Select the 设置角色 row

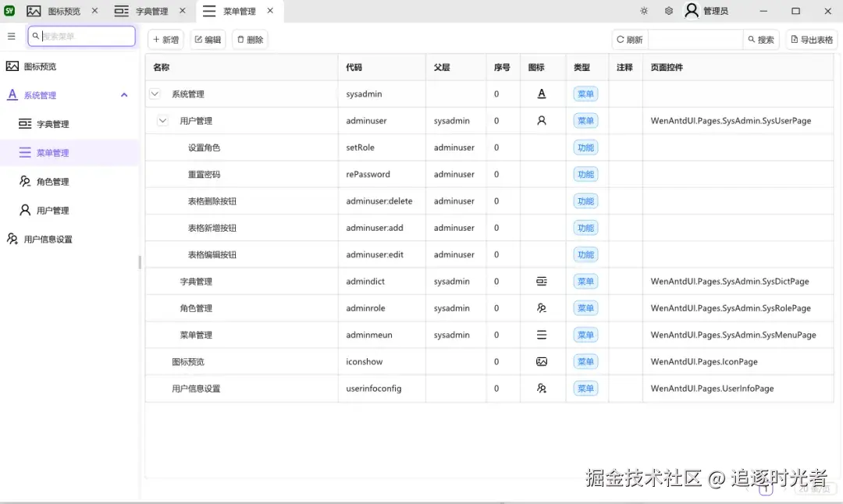pos(489,147)
